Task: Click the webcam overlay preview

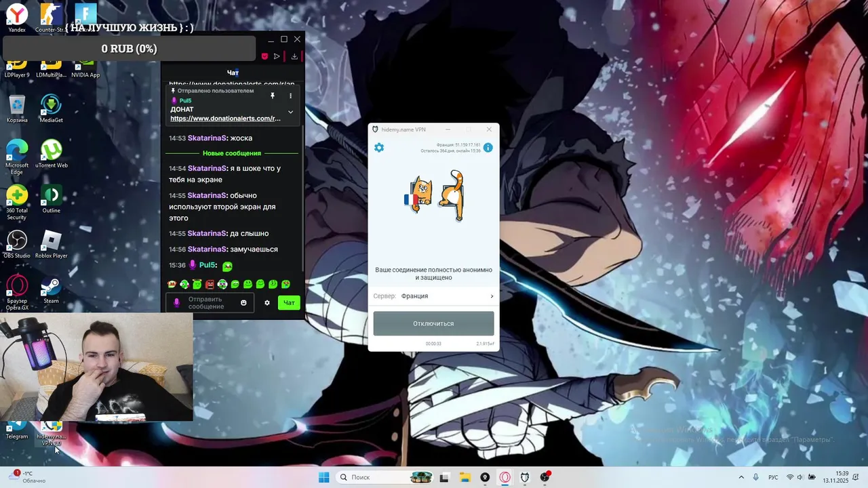Action: [x=96, y=367]
